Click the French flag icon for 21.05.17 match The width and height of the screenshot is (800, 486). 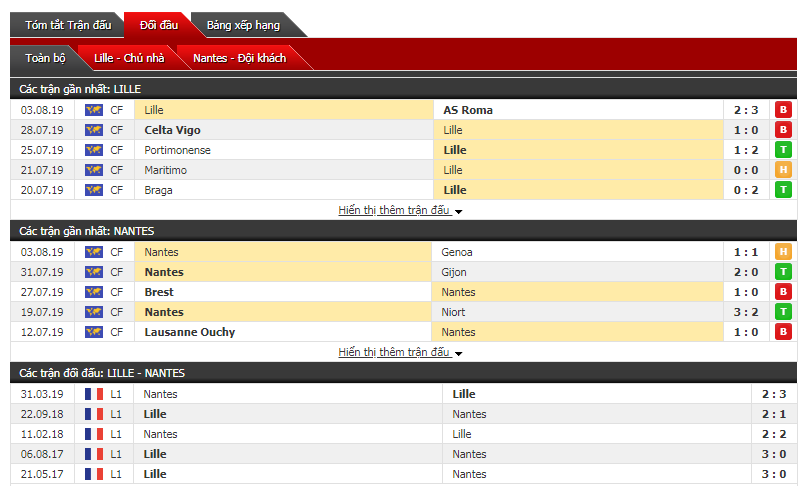[x=94, y=474]
